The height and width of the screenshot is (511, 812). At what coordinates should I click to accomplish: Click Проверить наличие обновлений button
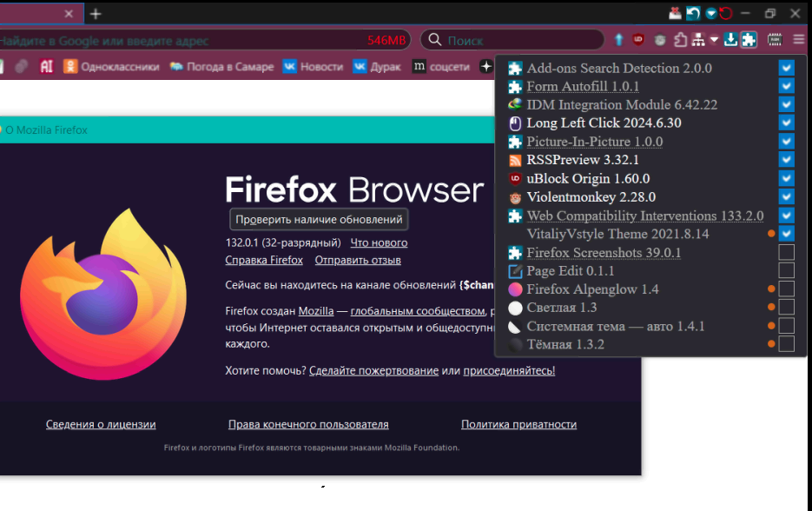coord(319,219)
